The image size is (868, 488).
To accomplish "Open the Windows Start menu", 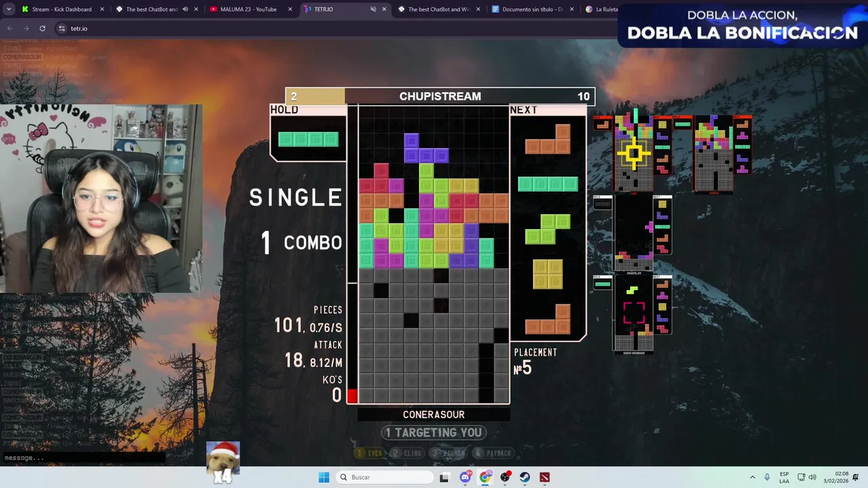I will click(323, 477).
